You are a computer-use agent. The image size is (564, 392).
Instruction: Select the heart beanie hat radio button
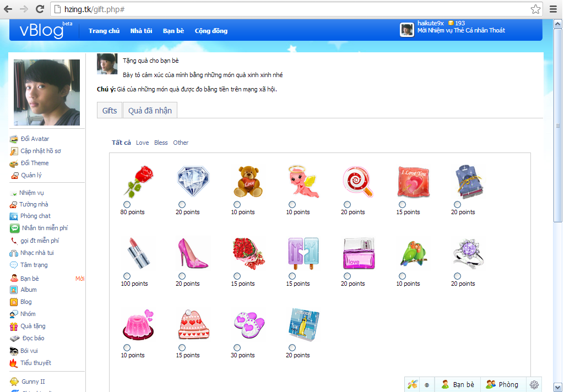(x=182, y=348)
